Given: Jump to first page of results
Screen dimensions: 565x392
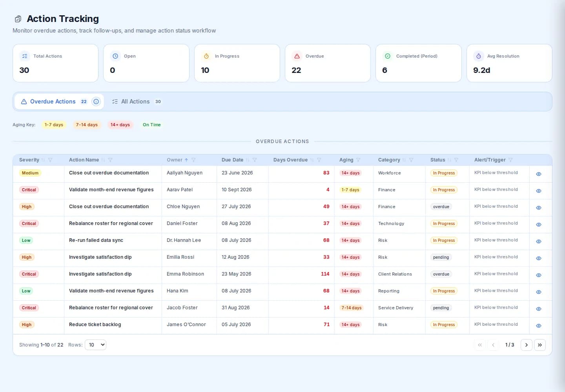Looking at the screenshot, I should pos(480,345).
